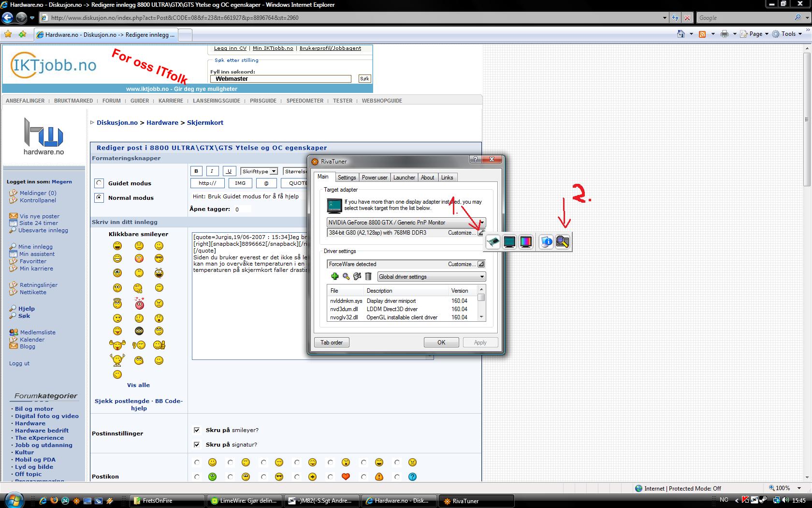Click the Bold formatting button
The image size is (812, 508).
196,171
